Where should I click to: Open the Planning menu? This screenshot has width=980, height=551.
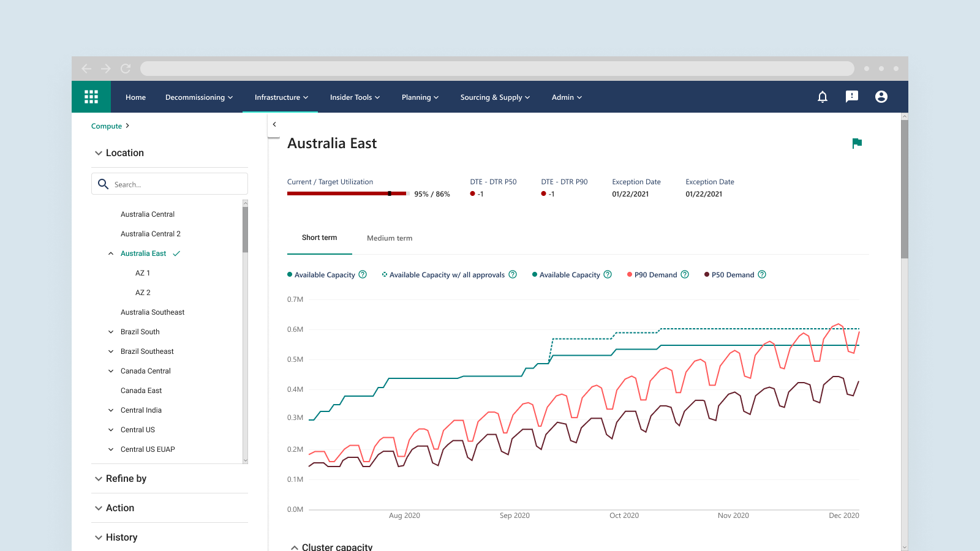[x=420, y=97]
